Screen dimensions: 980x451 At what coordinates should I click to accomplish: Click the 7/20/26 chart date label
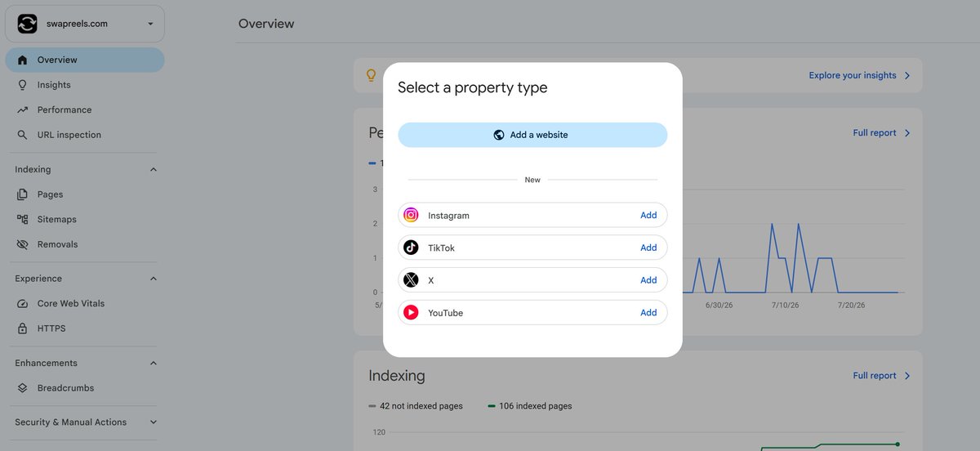(850, 305)
